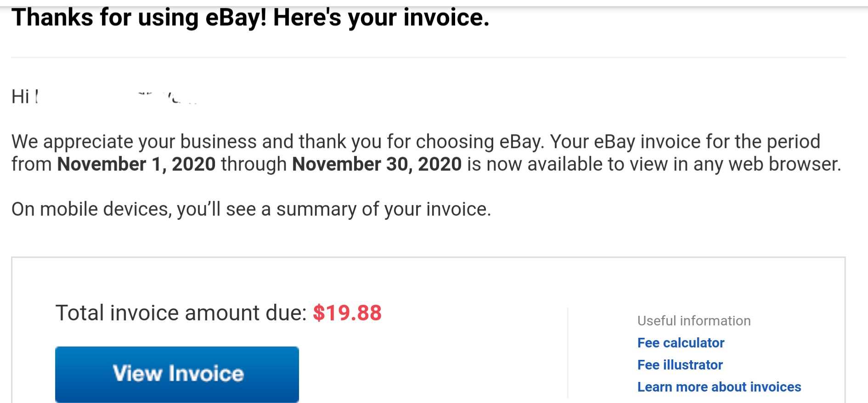Image resolution: width=868 pixels, height=403 pixels.
Task: Click the Thanks for using eBay headline
Action: click(250, 17)
